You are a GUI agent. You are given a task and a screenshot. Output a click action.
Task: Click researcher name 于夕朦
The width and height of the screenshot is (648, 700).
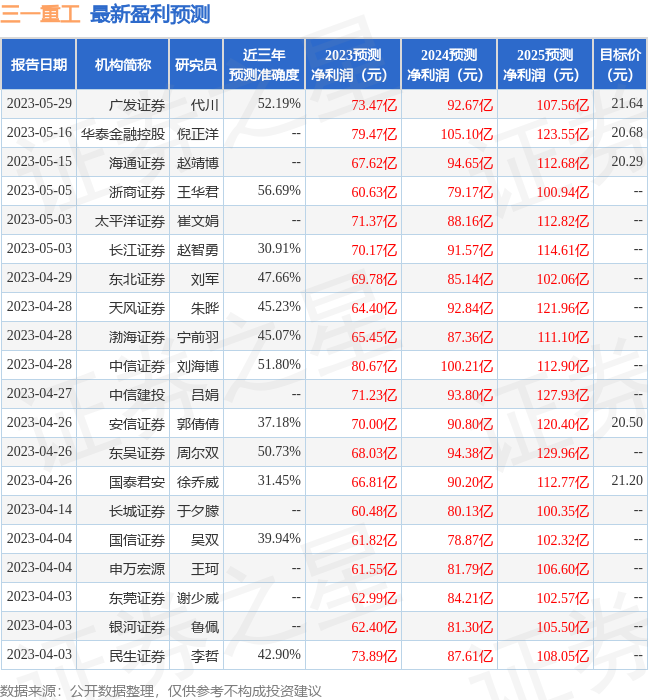(x=198, y=511)
